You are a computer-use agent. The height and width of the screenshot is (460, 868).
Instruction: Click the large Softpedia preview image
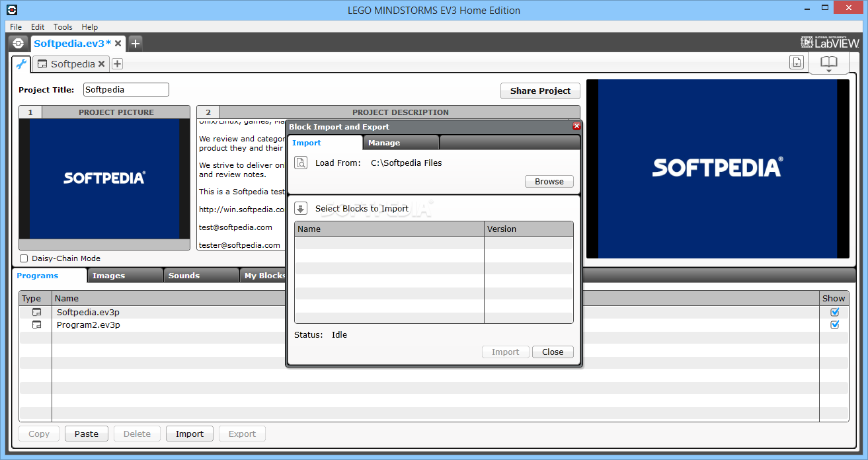click(x=717, y=169)
